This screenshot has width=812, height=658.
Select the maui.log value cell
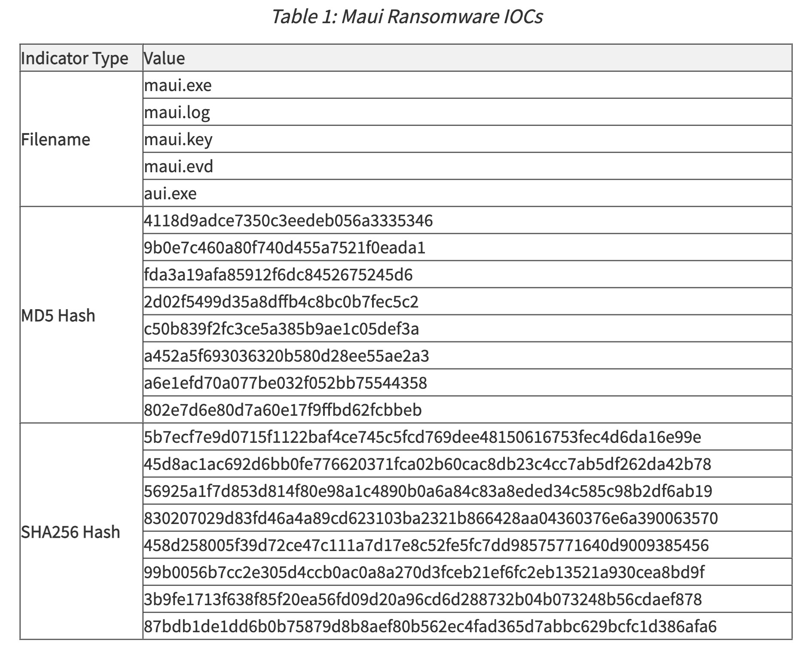tap(467, 112)
